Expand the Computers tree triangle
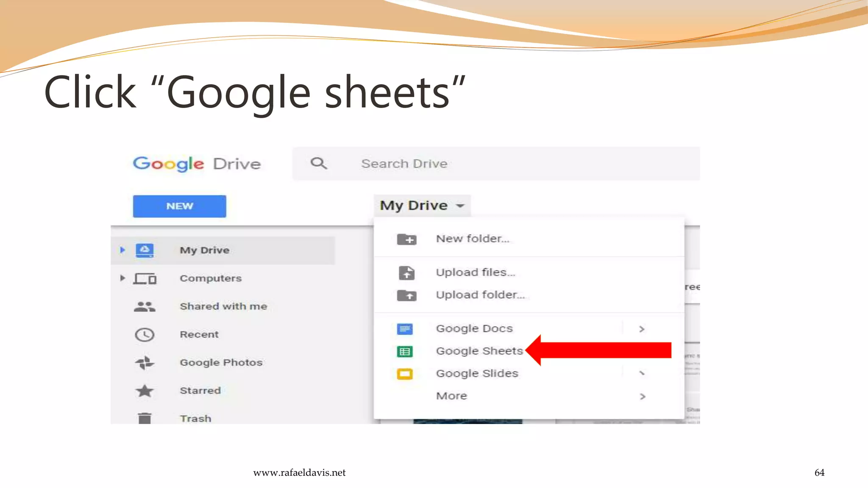The image size is (868, 488). pos(122,278)
